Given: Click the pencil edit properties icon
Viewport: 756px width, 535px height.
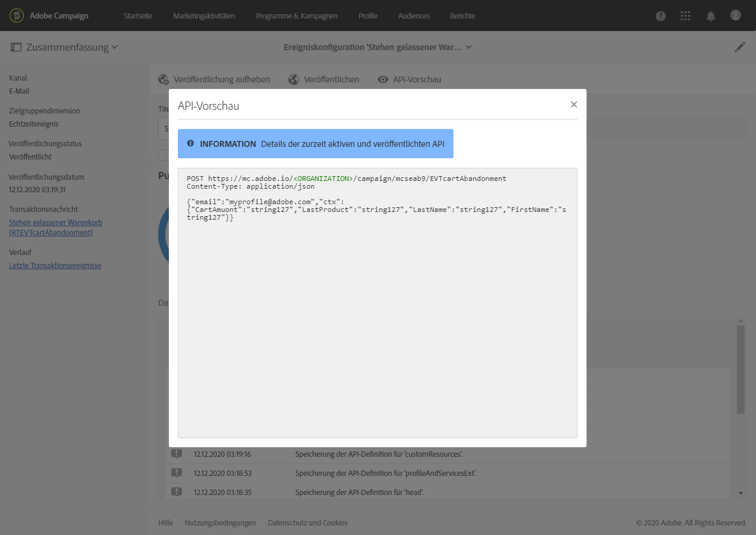Looking at the screenshot, I should 740,47.
